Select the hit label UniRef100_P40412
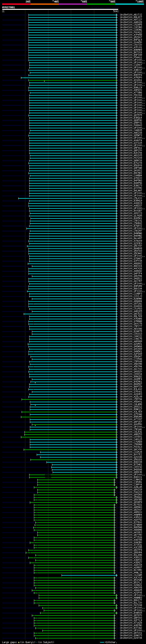Screen dimensions: 146x644 pos(131,32)
